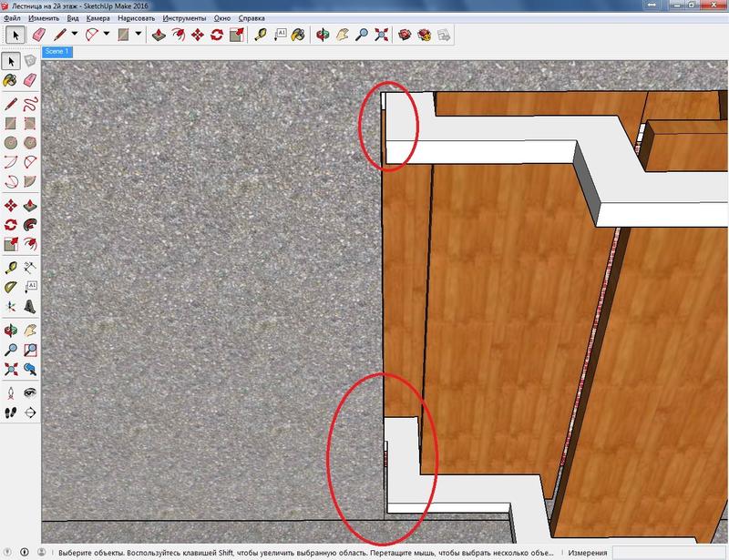Switch to the Scene 1 tab
729x560 pixels.
point(56,52)
